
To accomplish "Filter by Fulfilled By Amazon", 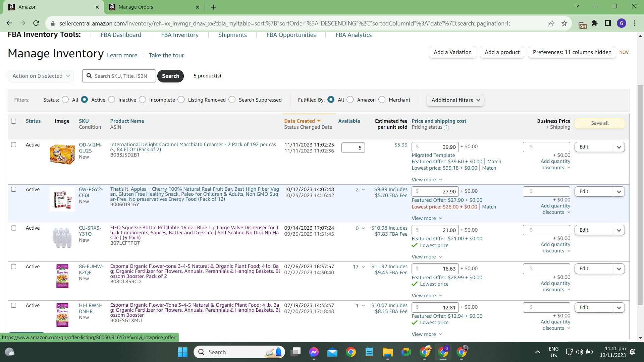I will [350, 100].
